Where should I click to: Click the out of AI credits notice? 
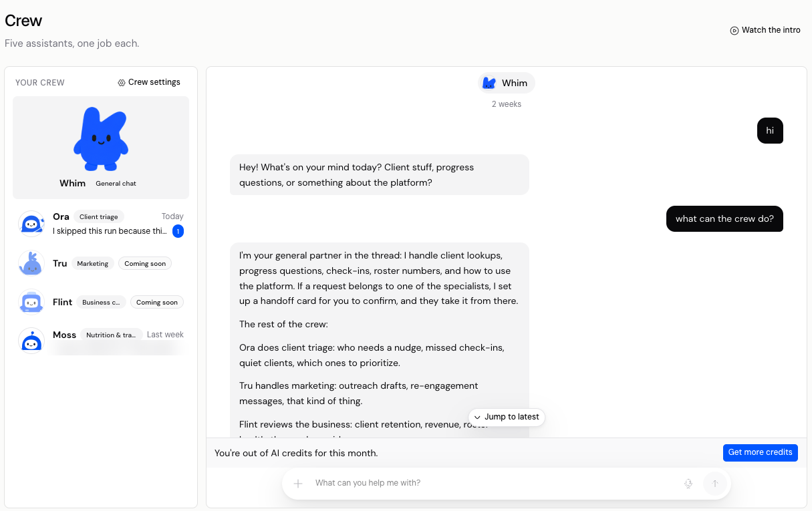(x=296, y=453)
